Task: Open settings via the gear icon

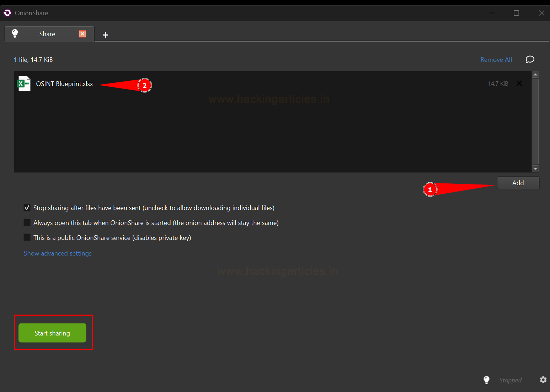Action: coord(543,380)
